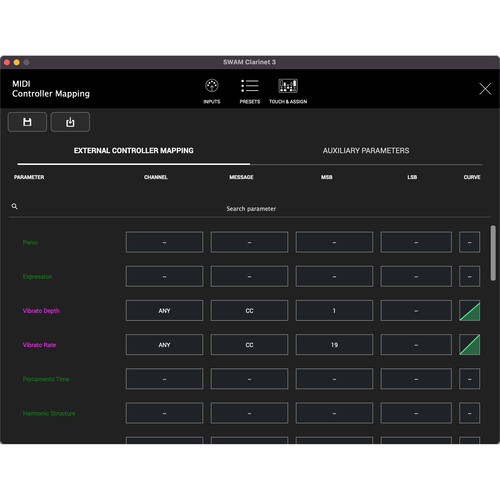
Task: Click Harmonic Structure curve box
Action: 469,413
